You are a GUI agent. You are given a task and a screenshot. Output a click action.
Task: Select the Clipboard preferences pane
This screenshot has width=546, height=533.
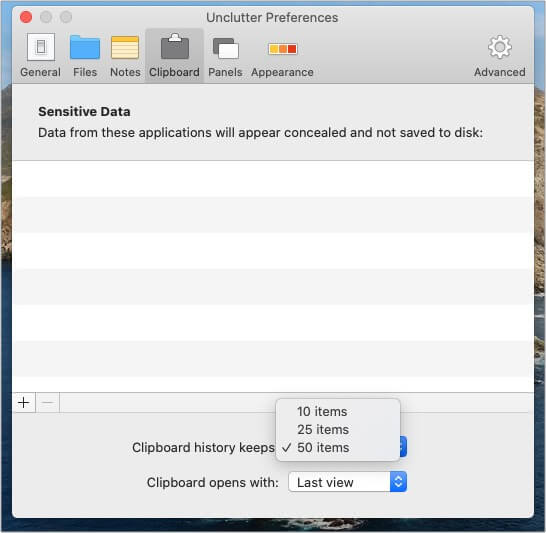point(174,56)
